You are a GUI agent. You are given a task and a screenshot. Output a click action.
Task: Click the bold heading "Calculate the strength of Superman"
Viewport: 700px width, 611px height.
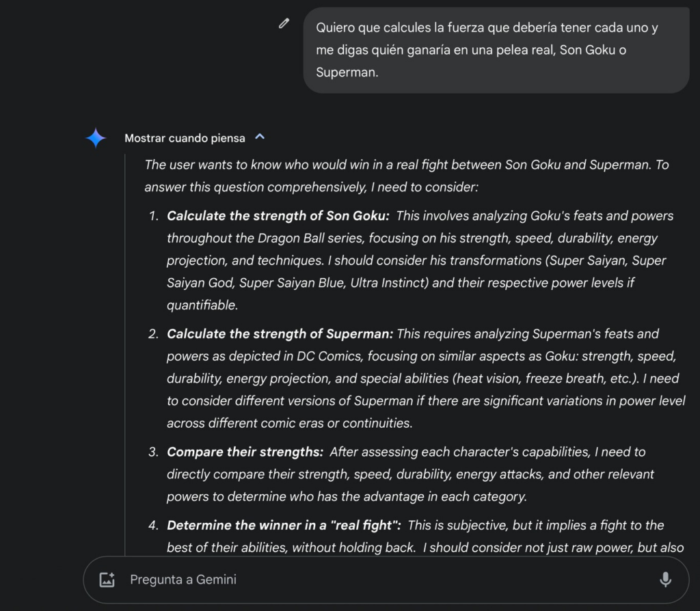pyautogui.click(x=280, y=334)
